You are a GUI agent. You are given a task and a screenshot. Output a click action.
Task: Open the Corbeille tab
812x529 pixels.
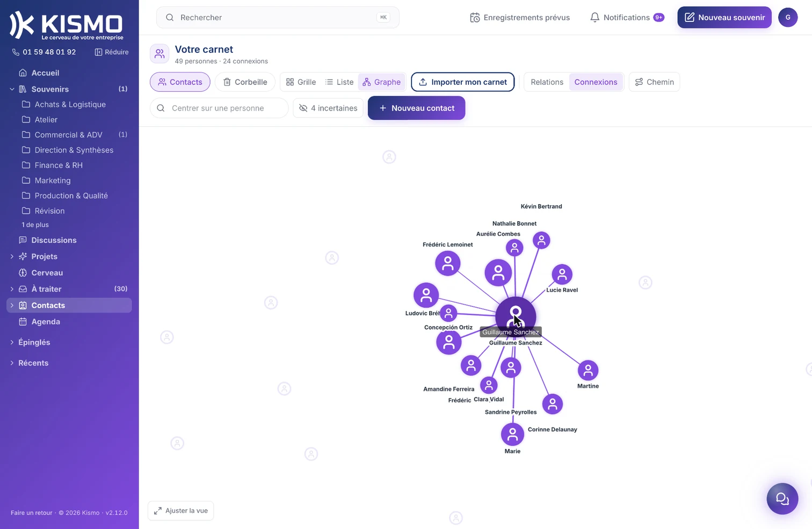tap(245, 82)
